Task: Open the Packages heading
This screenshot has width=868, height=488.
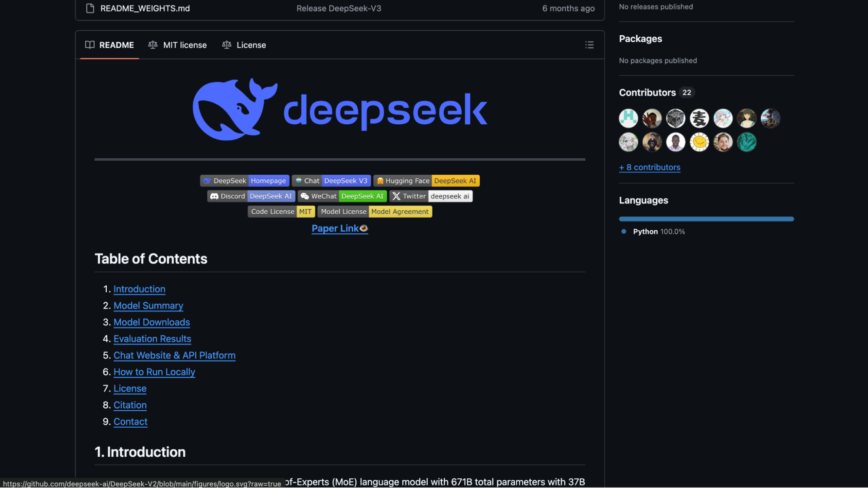Action: click(640, 39)
